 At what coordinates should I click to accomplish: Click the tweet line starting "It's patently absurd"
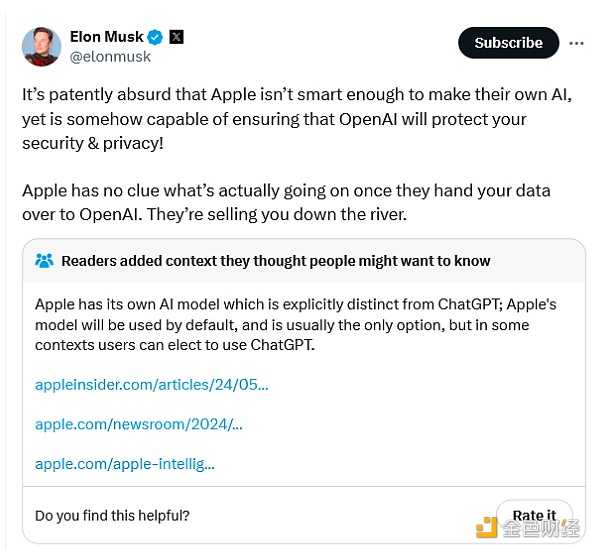click(297, 94)
